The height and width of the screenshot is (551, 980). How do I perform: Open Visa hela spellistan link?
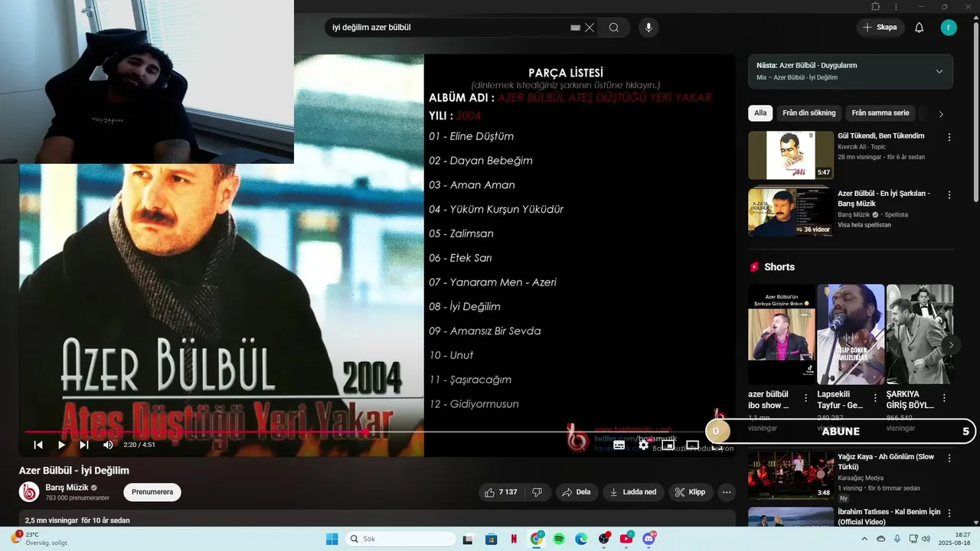(864, 225)
